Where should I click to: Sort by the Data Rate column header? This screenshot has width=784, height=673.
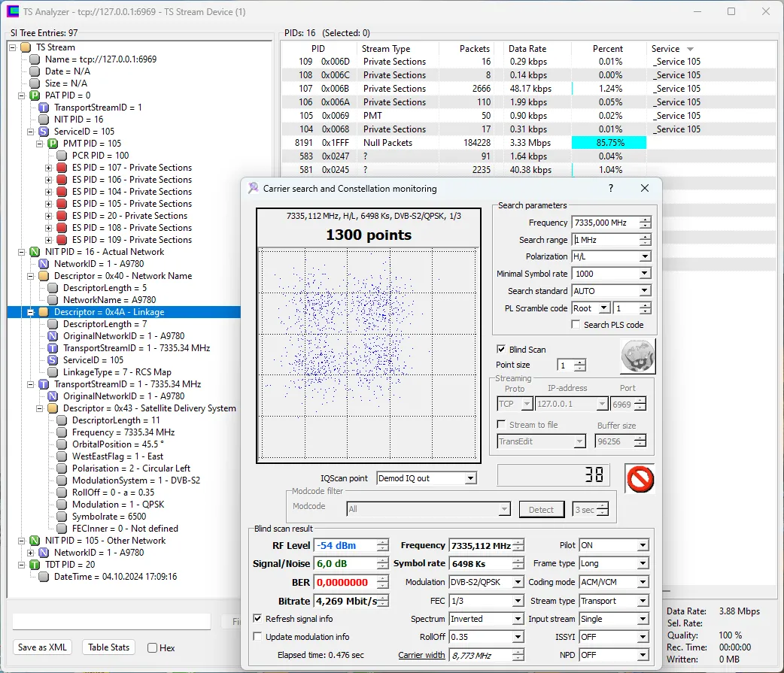[x=527, y=49]
